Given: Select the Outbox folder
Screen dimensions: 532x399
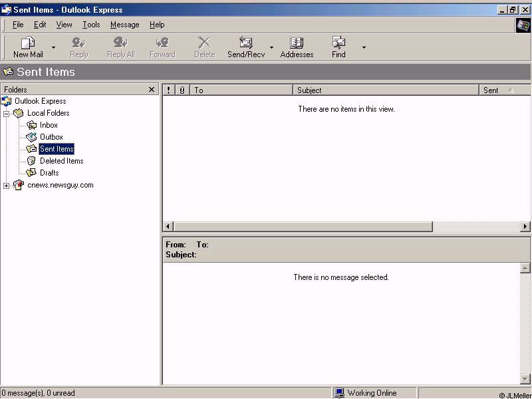Looking at the screenshot, I should 51,137.
